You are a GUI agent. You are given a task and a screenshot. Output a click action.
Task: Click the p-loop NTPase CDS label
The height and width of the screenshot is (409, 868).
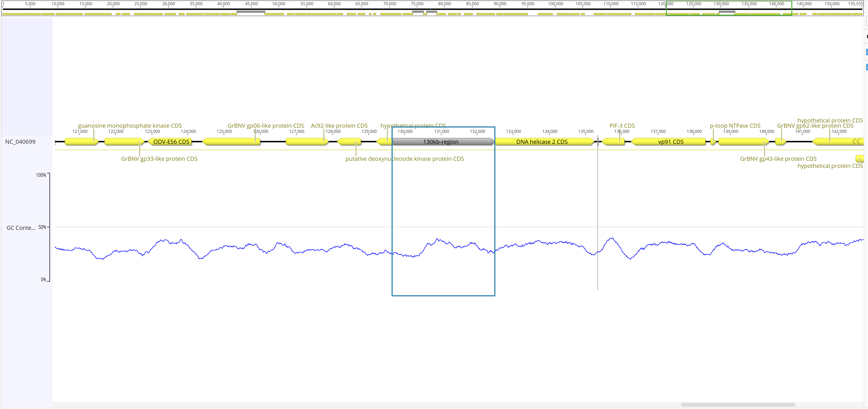[x=735, y=126]
